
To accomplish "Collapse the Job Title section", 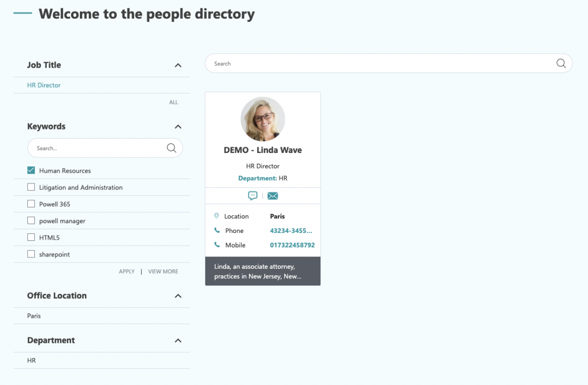I will point(178,65).
